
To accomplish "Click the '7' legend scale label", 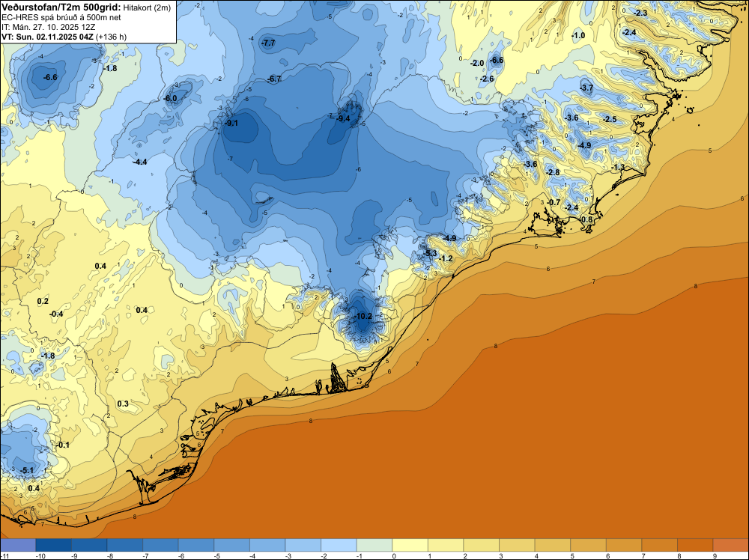I will click(x=644, y=556).
